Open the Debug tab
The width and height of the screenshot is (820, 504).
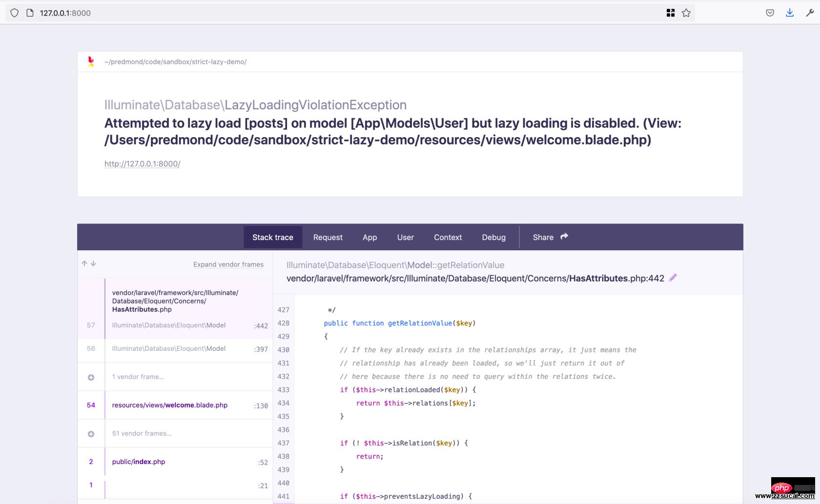coord(494,237)
